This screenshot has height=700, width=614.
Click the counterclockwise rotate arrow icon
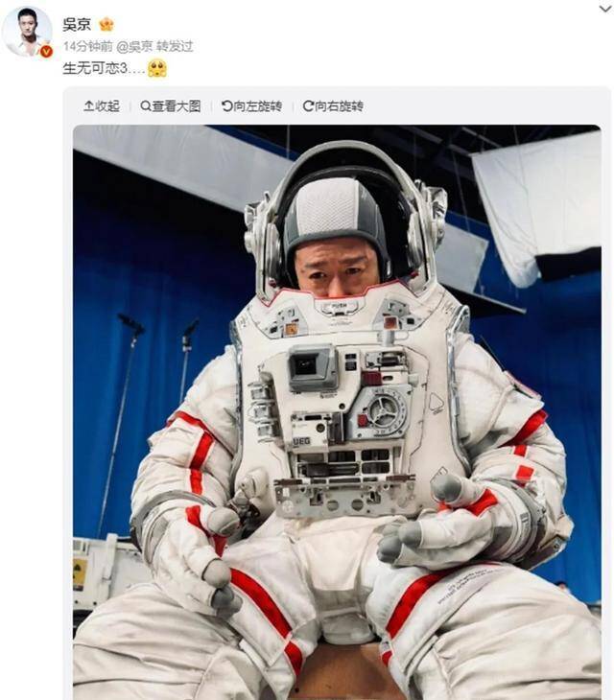(x=226, y=106)
